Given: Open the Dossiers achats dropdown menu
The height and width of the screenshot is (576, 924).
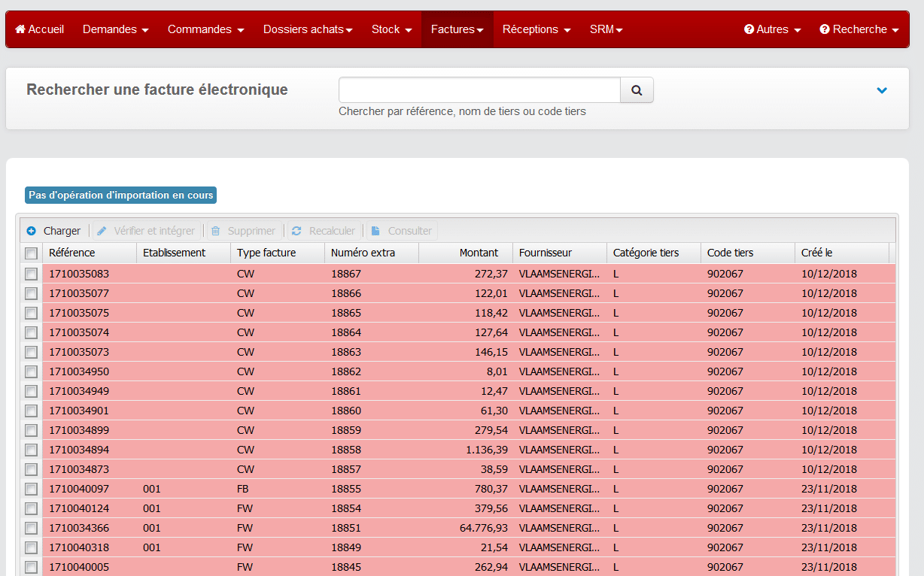Looking at the screenshot, I should pyautogui.click(x=309, y=29).
